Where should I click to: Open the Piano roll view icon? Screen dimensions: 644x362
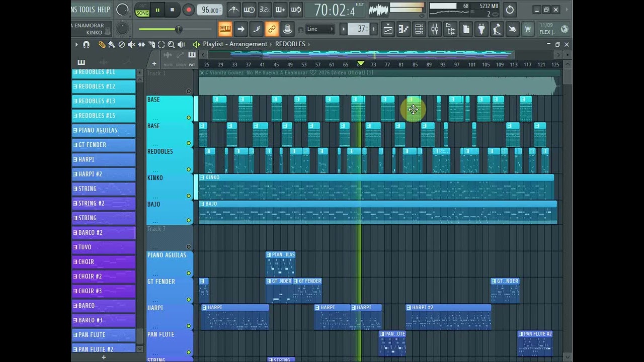click(x=404, y=29)
